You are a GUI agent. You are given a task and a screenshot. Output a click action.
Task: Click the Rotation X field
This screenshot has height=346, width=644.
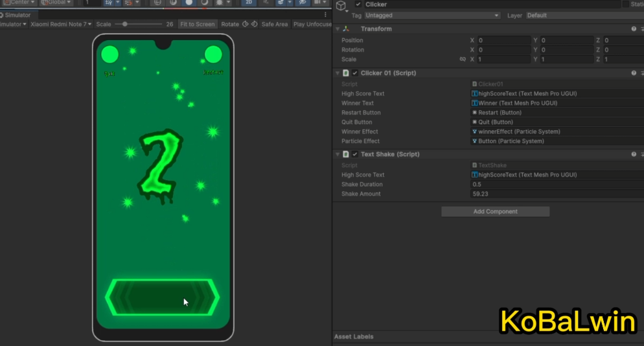(x=504, y=50)
